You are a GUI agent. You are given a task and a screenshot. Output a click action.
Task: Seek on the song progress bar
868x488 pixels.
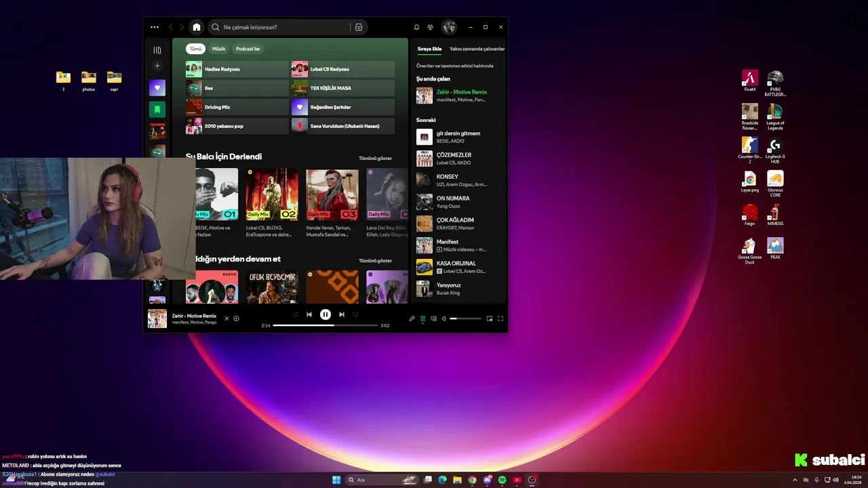(x=325, y=325)
